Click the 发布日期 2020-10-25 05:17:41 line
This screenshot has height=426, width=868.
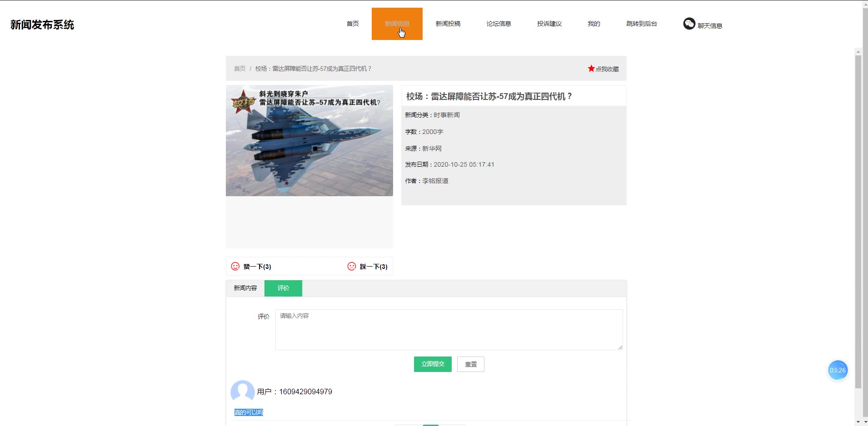449,164
